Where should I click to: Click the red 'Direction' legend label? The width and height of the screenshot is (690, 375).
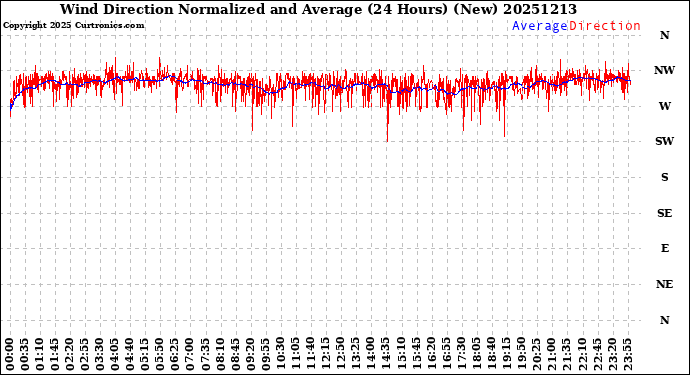coord(605,26)
